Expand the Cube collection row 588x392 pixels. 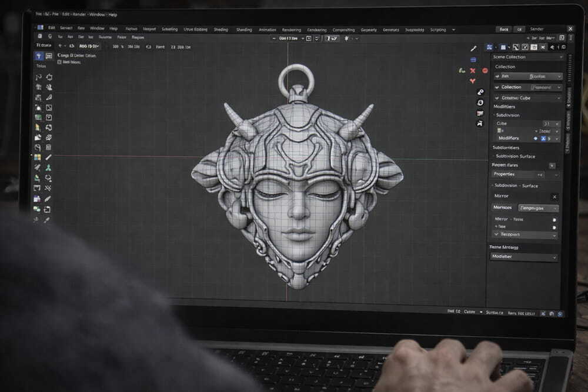[497, 98]
